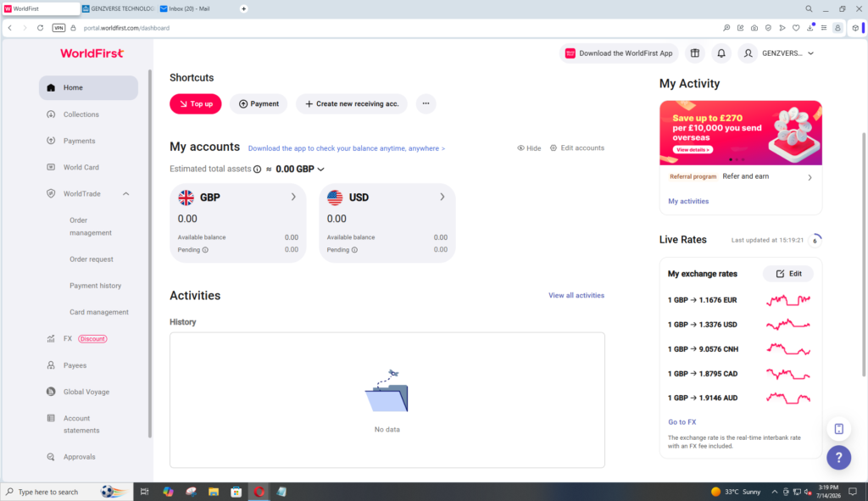Click live rates refresh countdown icon
868x501 pixels.
(815, 240)
